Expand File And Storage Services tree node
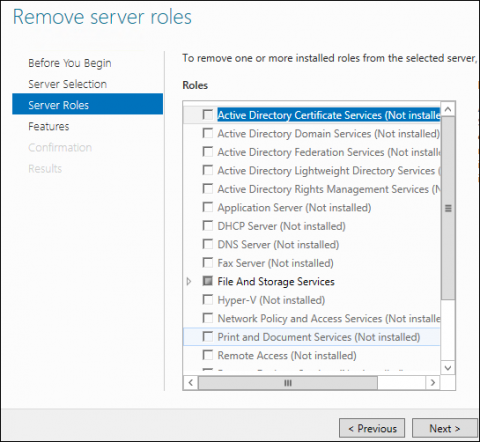Screen dimensions: 480x442 coord(189,282)
